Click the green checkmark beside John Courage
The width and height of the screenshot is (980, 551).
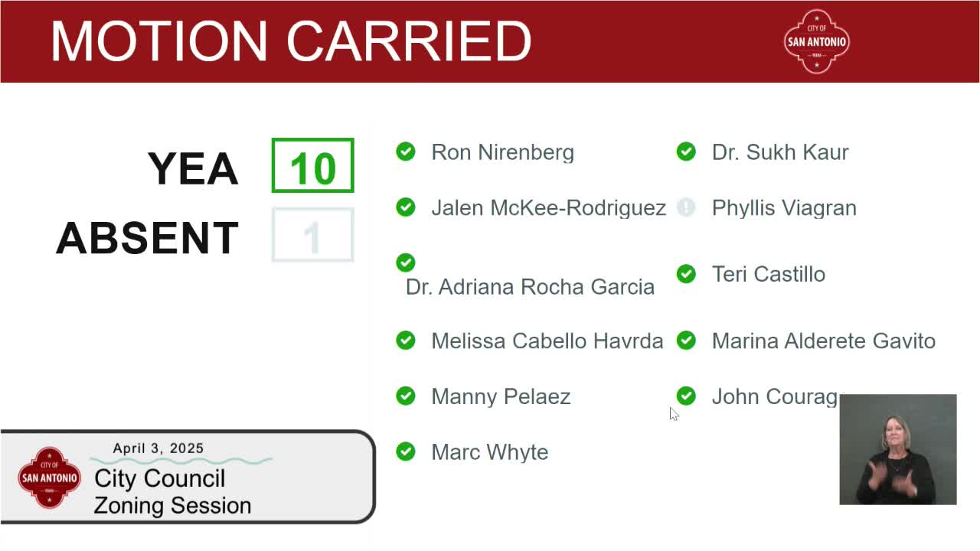686,396
